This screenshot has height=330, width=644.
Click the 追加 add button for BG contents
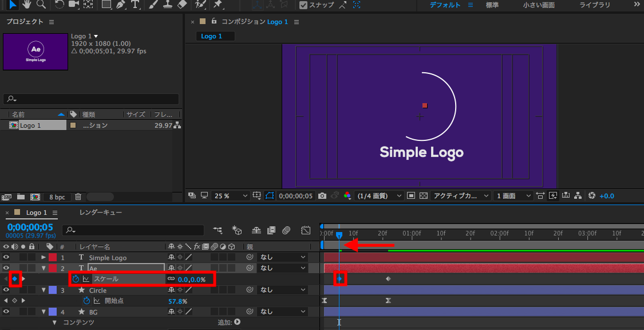click(x=237, y=322)
